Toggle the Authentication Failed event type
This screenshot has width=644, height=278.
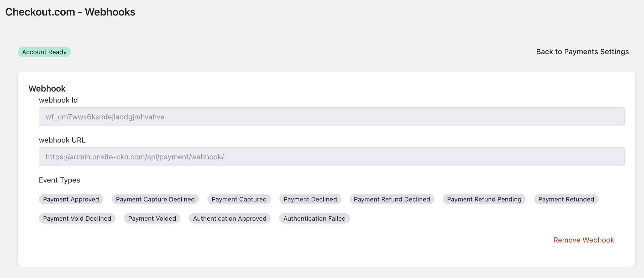coord(314,218)
